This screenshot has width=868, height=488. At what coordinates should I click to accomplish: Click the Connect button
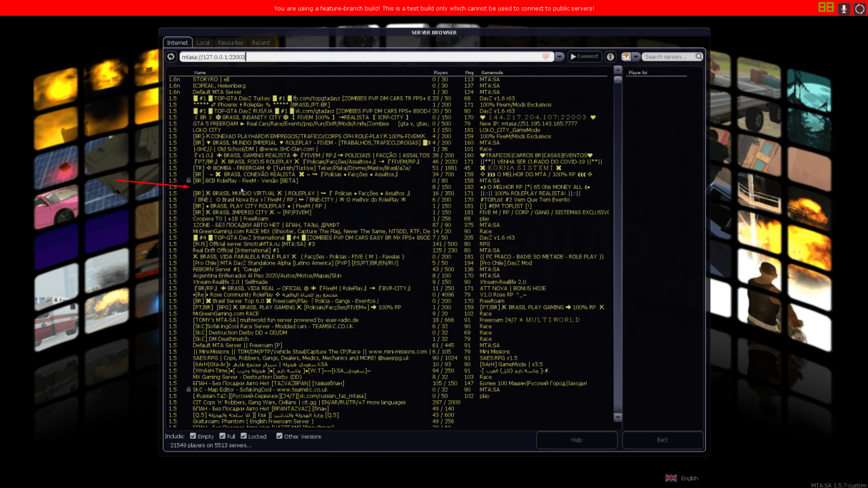(x=585, y=56)
